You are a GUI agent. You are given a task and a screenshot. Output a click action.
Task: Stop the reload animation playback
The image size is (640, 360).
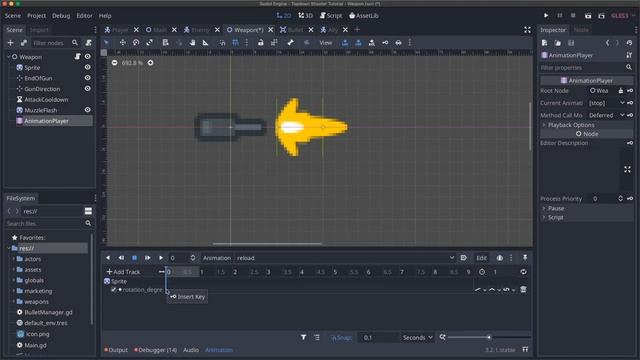tap(134, 258)
